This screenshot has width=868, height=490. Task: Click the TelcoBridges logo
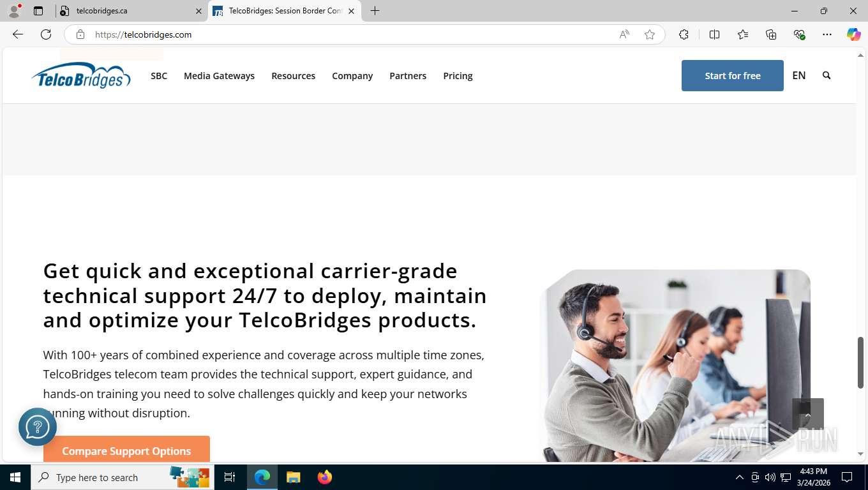click(81, 75)
